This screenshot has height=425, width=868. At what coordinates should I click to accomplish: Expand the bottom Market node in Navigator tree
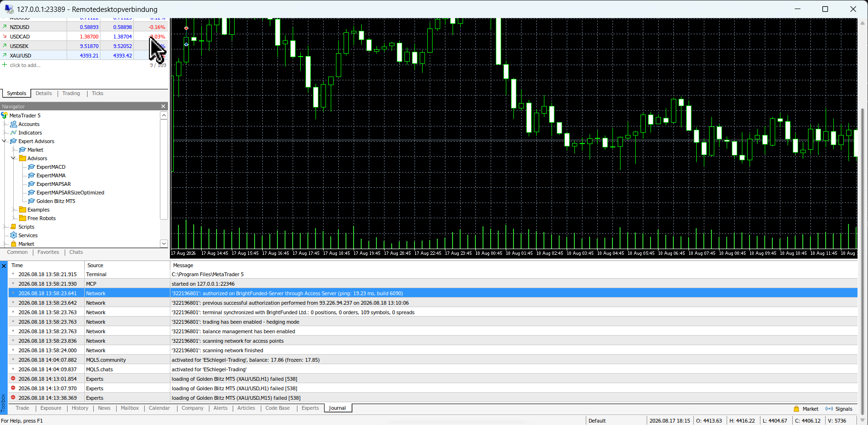pyautogui.click(x=5, y=244)
